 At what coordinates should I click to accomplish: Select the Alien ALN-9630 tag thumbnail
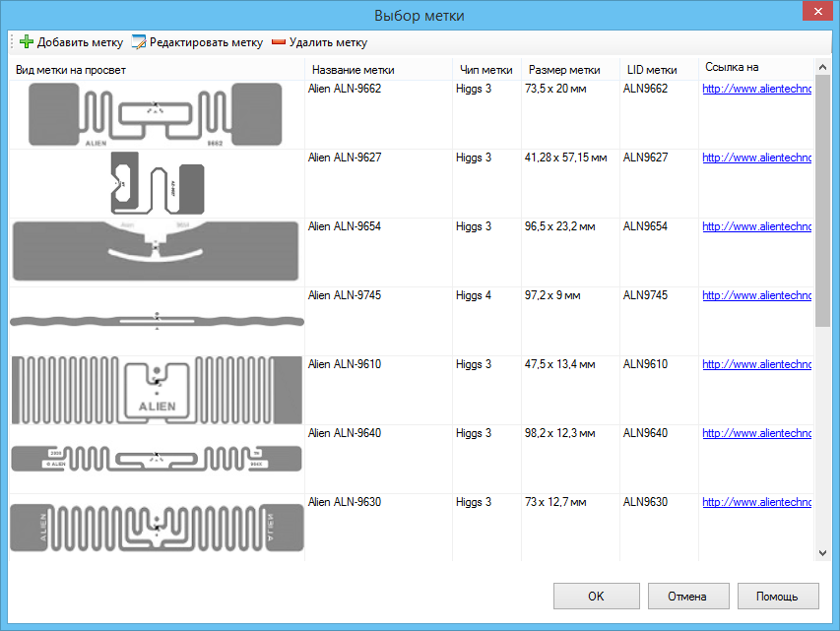click(157, 528)
